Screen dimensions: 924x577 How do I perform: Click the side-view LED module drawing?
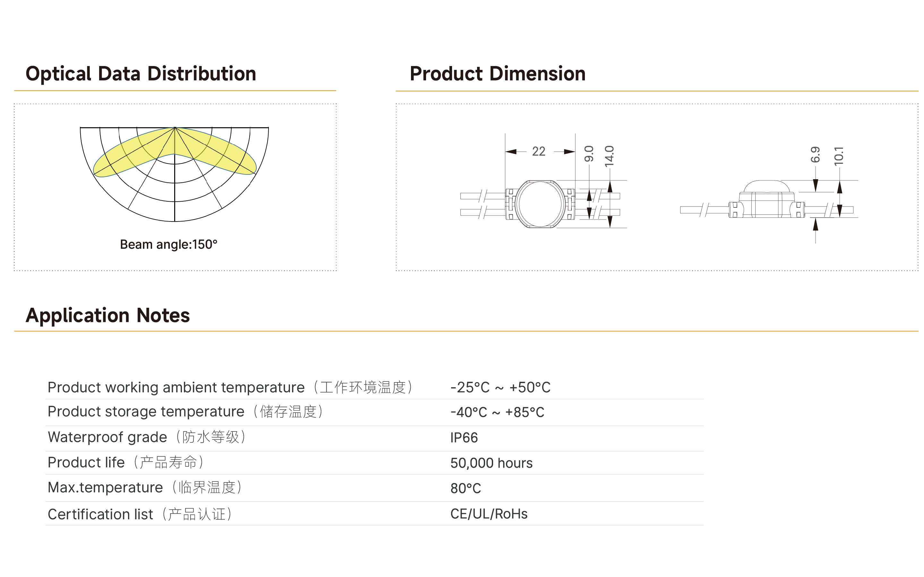click(766, 200)
